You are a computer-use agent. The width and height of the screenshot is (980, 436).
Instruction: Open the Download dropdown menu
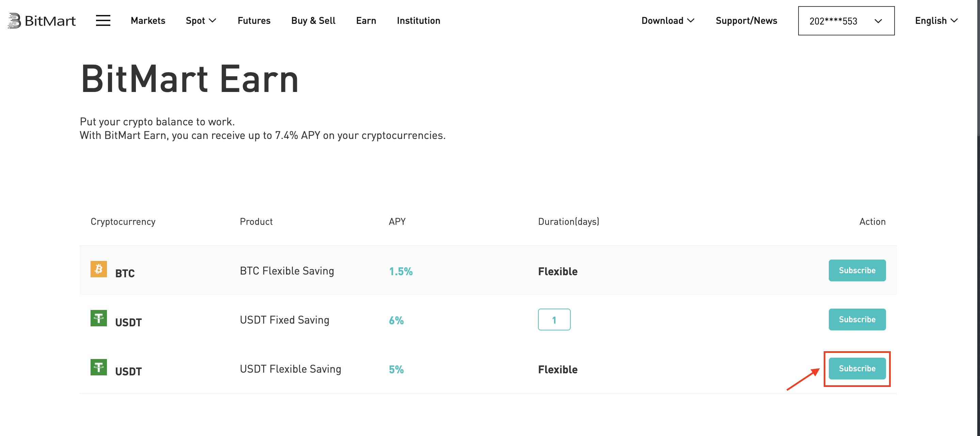pos(668,20)
